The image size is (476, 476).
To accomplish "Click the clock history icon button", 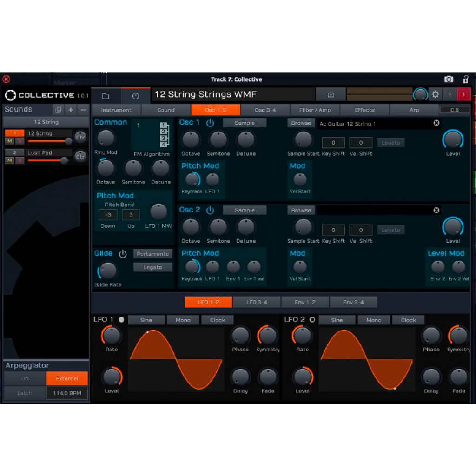I will 136,96.
